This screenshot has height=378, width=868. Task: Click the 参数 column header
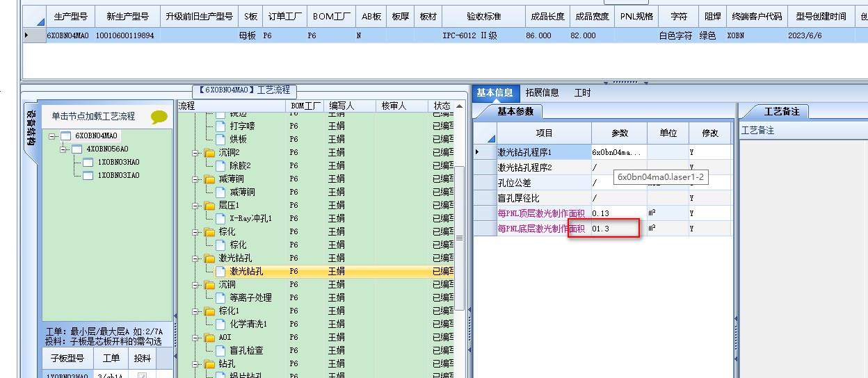click(x=619, y=133)
